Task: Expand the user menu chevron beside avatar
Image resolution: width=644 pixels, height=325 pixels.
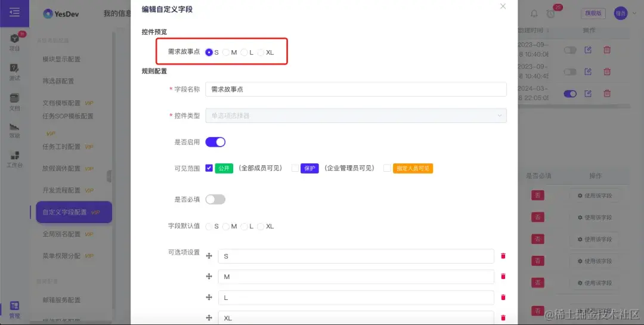Action: point(633,14)
